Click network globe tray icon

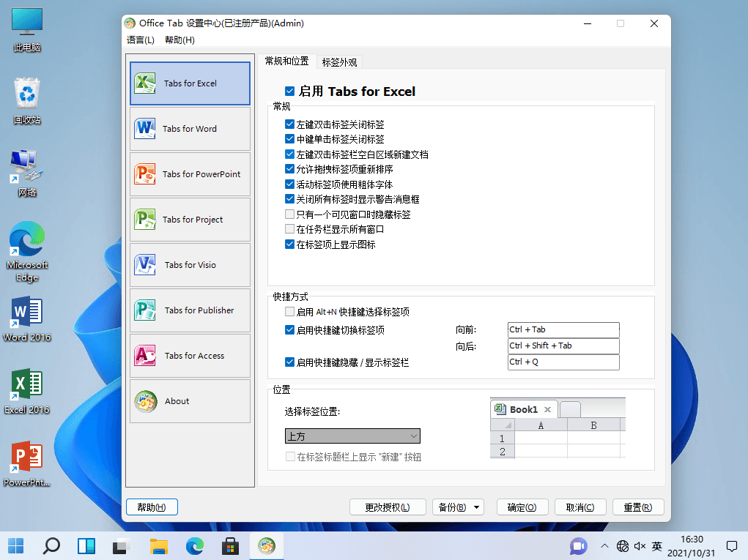point(623,546)
